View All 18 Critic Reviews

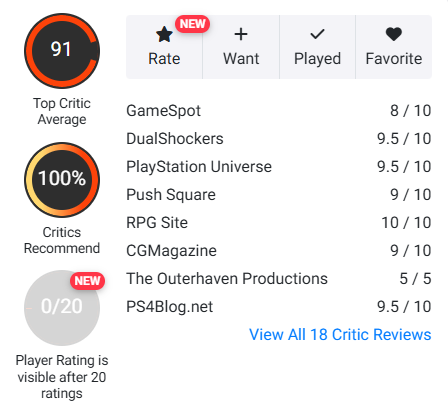[x=340, y=334]
